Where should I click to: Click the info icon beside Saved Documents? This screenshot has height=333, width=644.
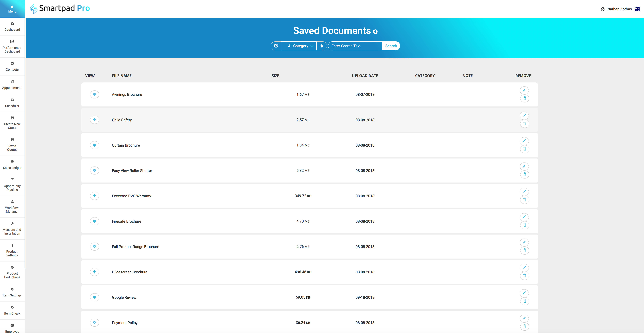[375, 32]
